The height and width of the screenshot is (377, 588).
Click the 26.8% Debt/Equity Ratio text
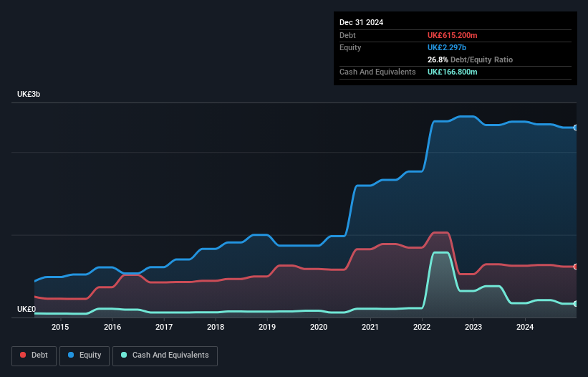point(470,59)
